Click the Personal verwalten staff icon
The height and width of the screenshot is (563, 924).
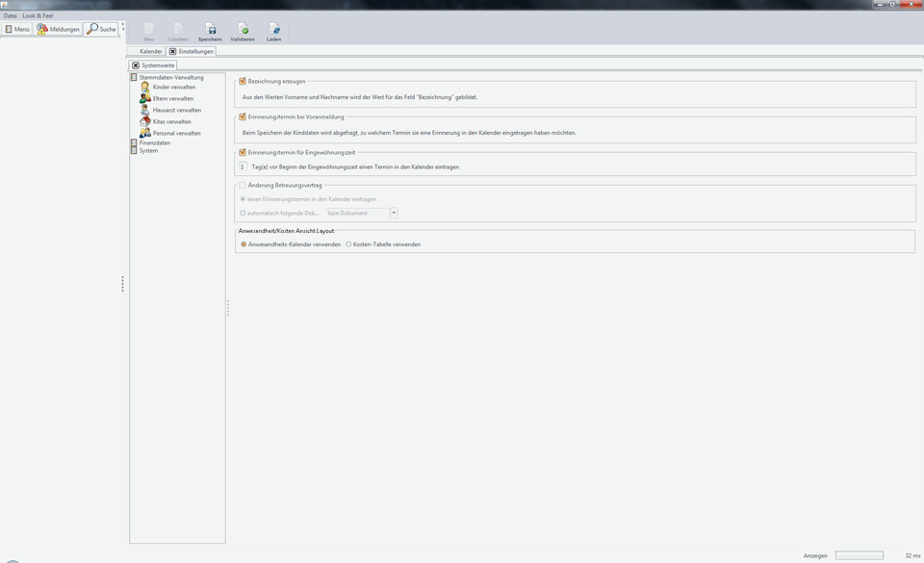click(x=145, y=133)
